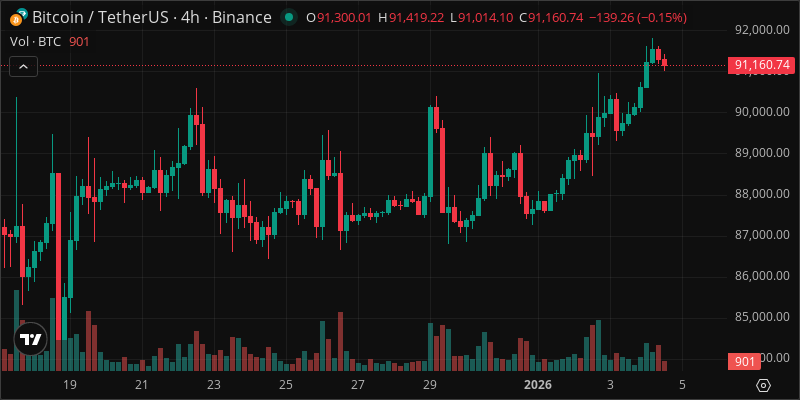The height and width of the screenshot is (400, 800).
Task: Click the volume value 901 in legend
Action: (x=79, y=42)
